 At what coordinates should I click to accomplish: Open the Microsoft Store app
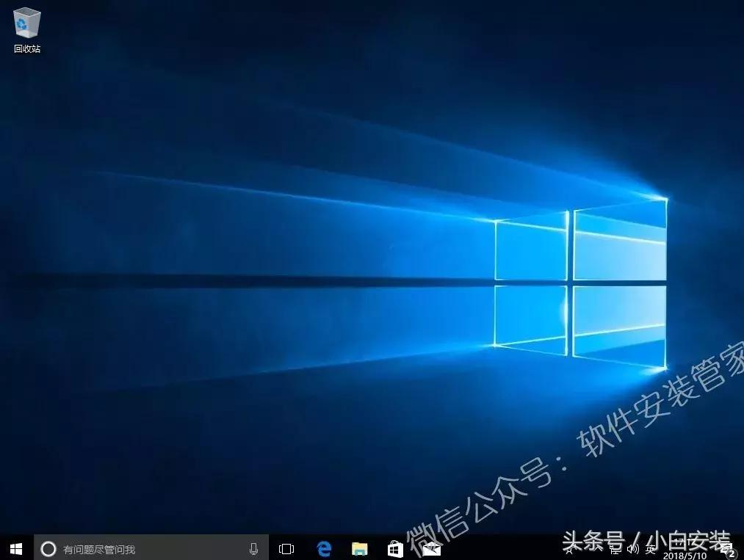coord(394,548)
